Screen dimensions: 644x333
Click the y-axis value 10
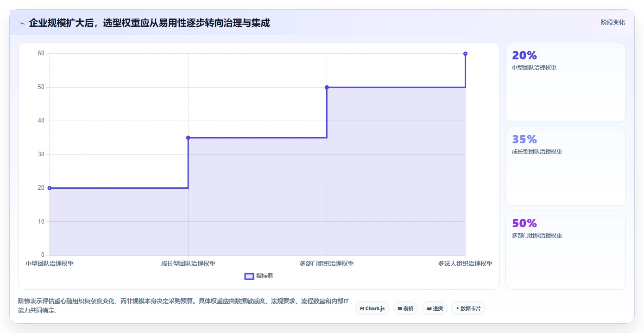41,221
